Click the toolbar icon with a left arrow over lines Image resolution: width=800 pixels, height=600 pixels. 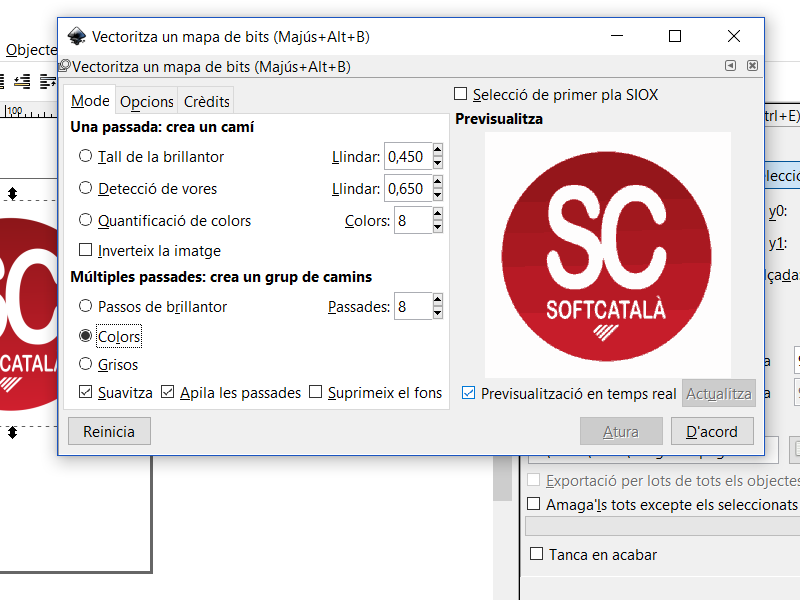[x=22, y=81]
